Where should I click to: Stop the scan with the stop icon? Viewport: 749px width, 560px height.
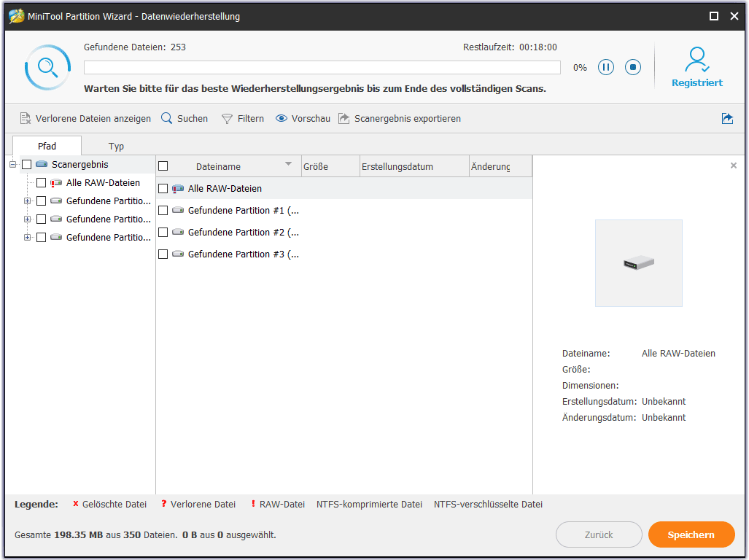633,67
